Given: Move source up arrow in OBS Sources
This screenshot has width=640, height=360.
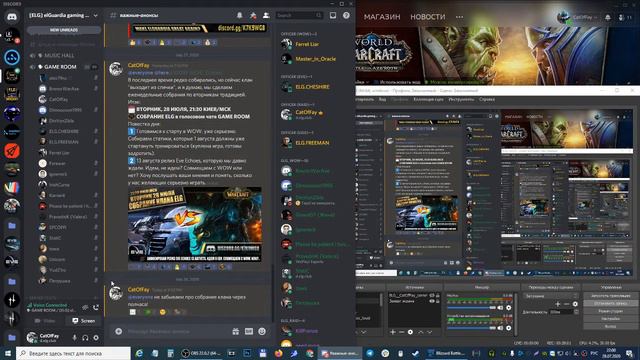Looking at the screenshot, I should (x=420, y=332).
